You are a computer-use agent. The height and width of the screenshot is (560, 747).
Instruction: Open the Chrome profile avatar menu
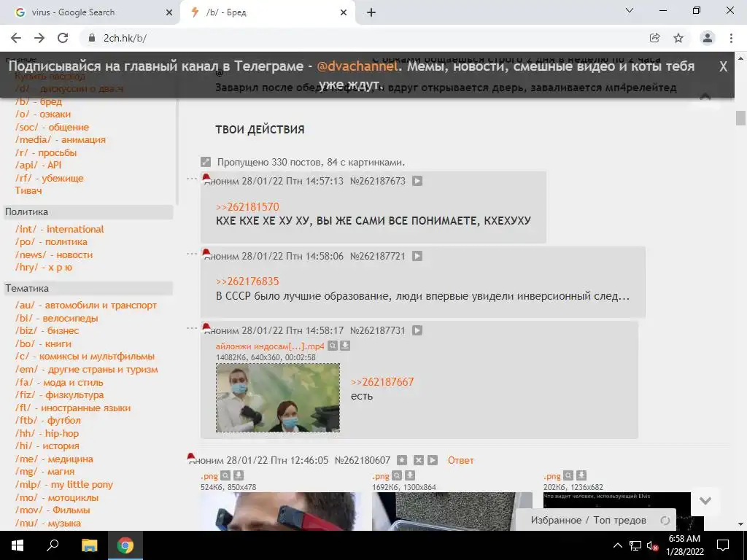tap(708, 38)
